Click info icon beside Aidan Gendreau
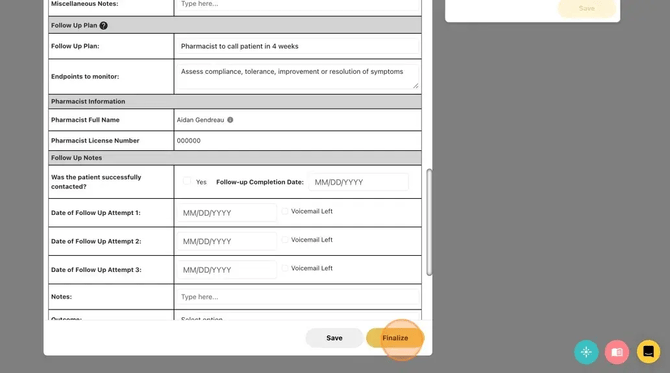Screen dimensions: 670x373 (230, 120)
